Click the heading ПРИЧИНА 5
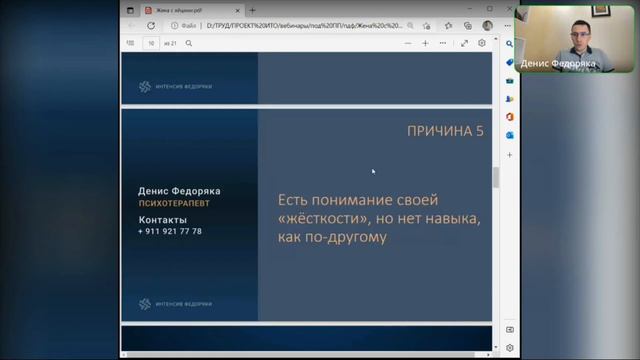The width and height of the screenshot is (640, 360). [445, 131]
